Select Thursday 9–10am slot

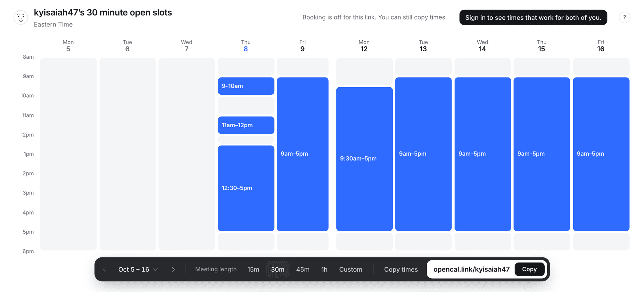tap(246, 86)
